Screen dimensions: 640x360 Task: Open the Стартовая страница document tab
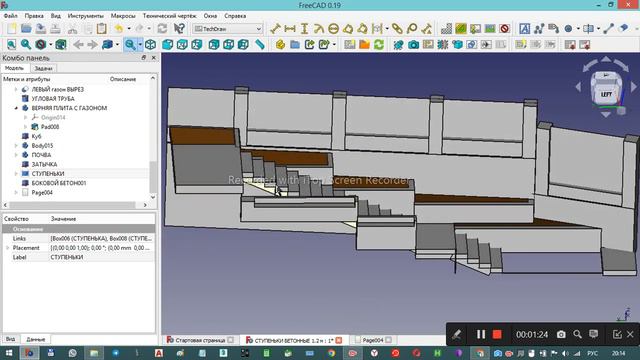[x=200, y=340]
